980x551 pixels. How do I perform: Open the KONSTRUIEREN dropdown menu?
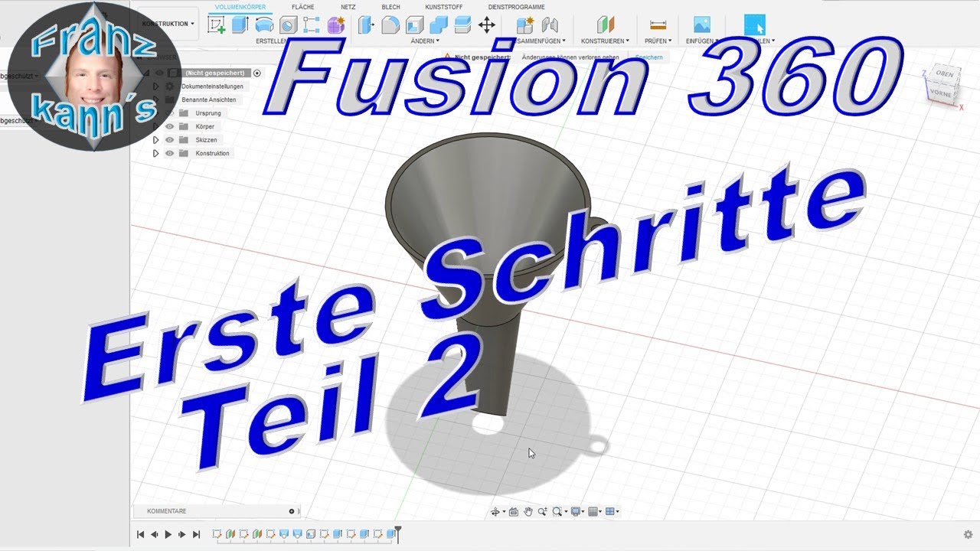pos(605,41)
